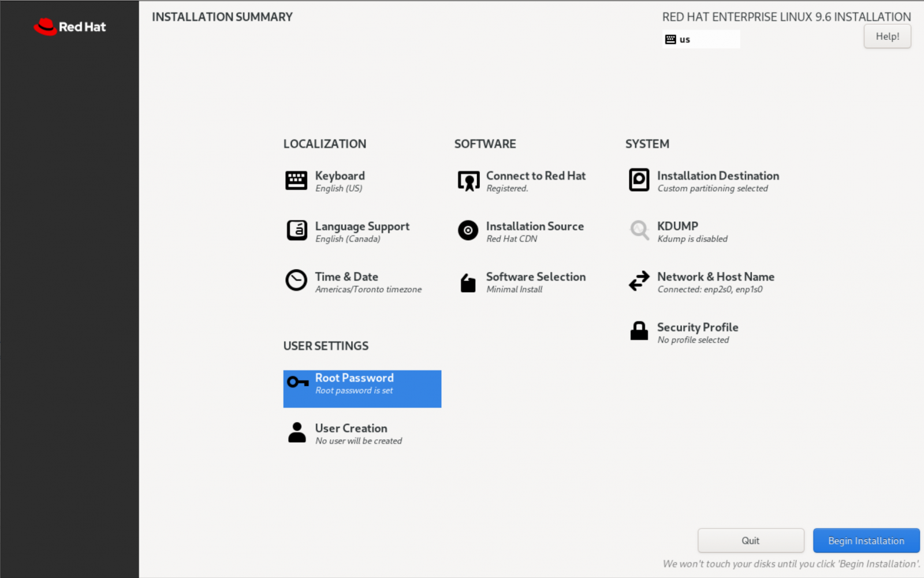Screen dimensions: 924x578
Task: Click the Keyboard layout icon
Action: click(x=296, y=181)
